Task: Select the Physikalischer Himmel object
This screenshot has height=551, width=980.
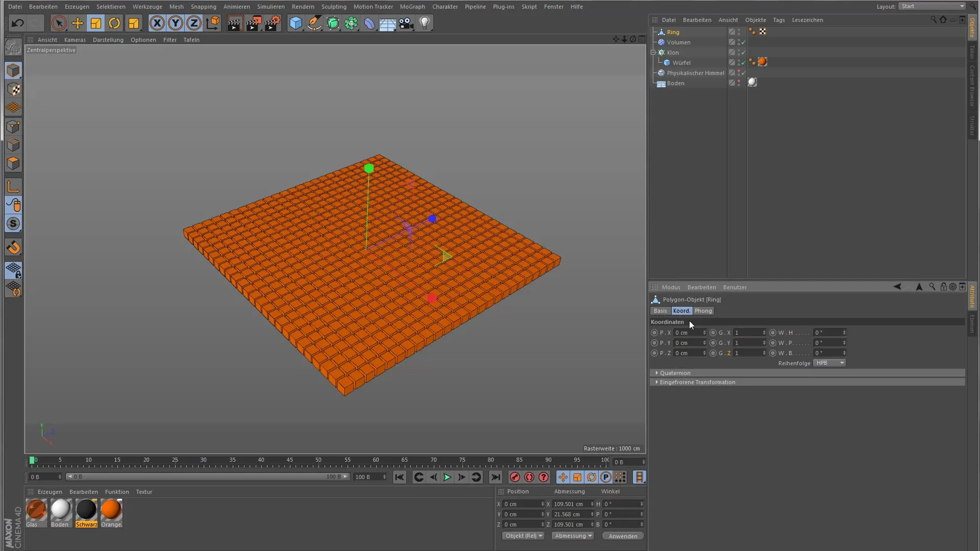Action: (x=695, y=73)
